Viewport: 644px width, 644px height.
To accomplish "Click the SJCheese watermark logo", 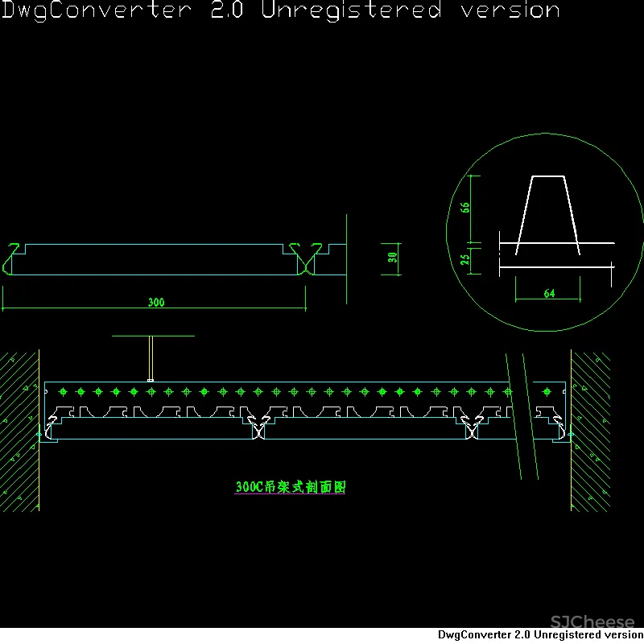I will click(592, 621).
